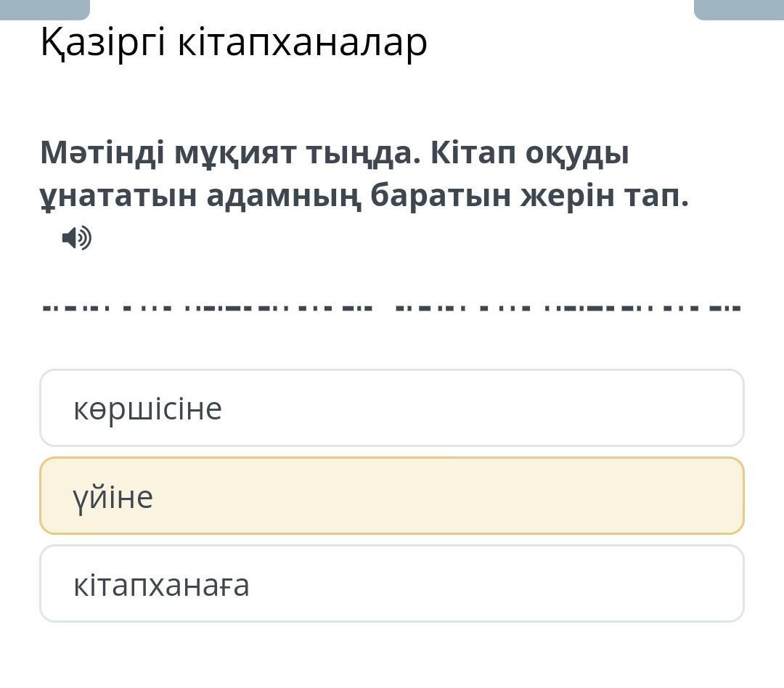
Task: Mark кітапханаға as the place to go
Action: (392, 584)
